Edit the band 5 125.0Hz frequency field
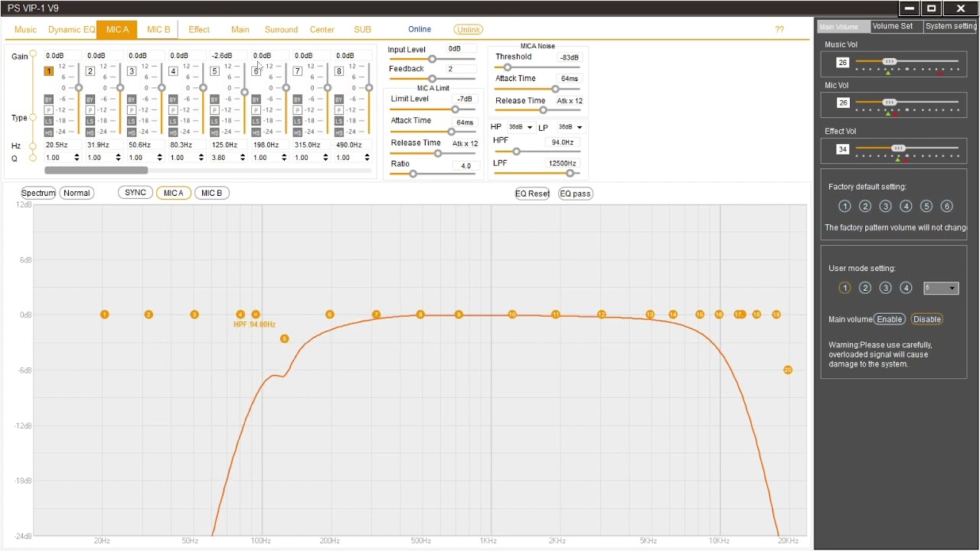 224,145
